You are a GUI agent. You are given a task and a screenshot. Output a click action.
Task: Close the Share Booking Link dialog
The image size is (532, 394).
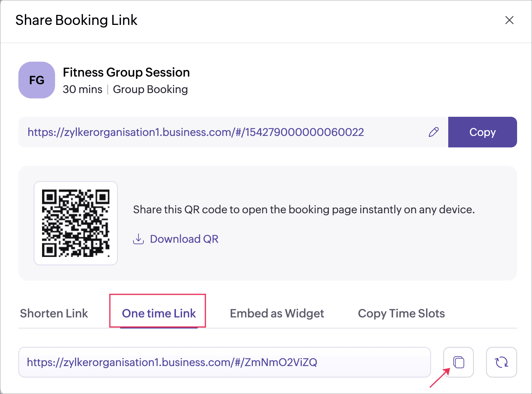point(509,20)
